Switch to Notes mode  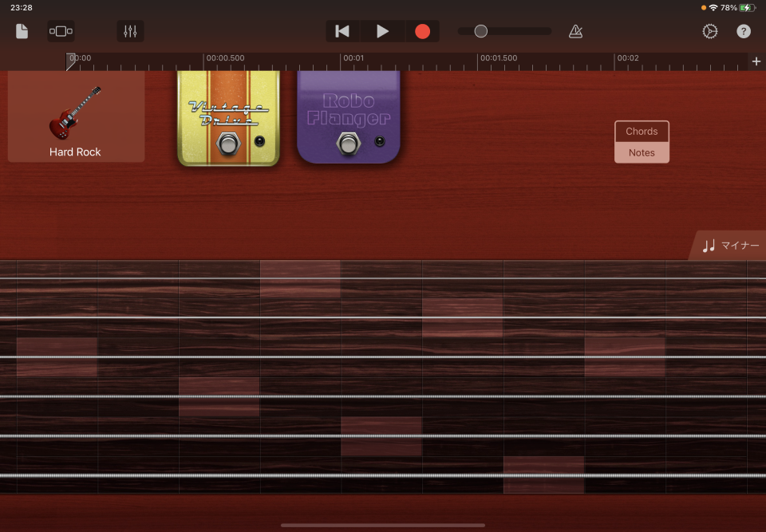[642, 152]
